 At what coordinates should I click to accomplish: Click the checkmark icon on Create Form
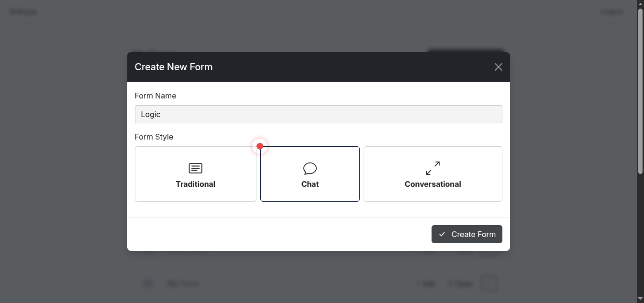pos(442,234)
